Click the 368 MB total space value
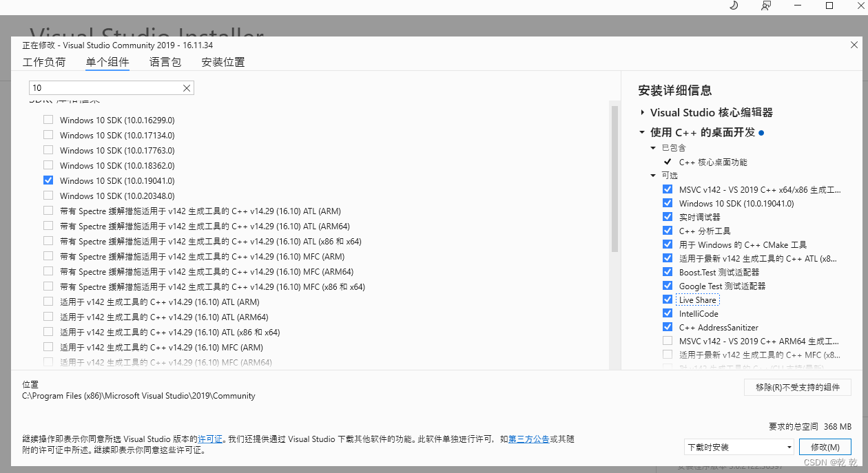 click(x=837, y=427)
